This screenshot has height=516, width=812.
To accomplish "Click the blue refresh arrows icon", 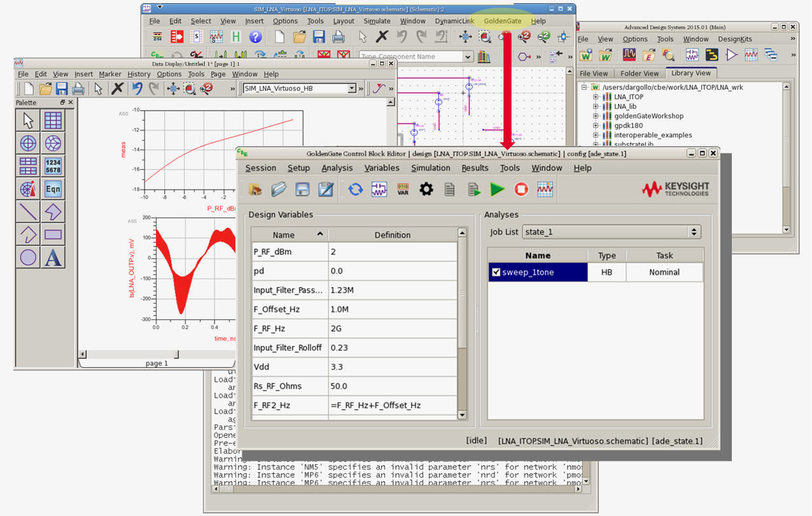I will pos(356,189).
